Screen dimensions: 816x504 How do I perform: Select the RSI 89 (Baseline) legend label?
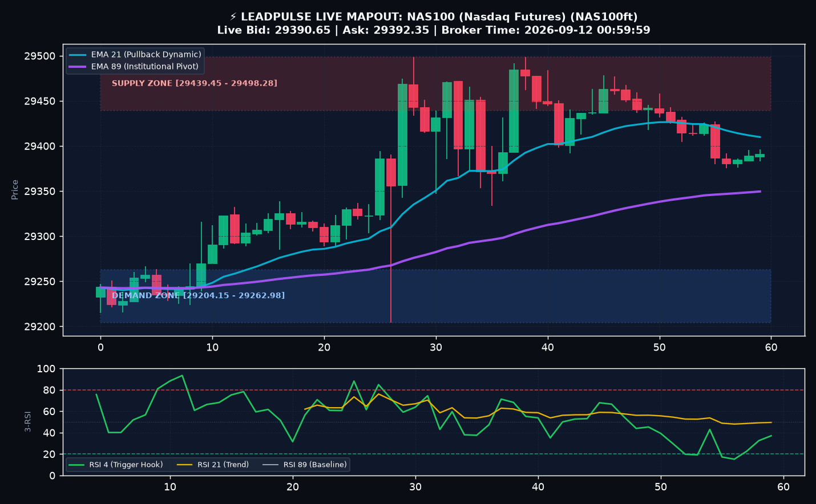(315, 465)
